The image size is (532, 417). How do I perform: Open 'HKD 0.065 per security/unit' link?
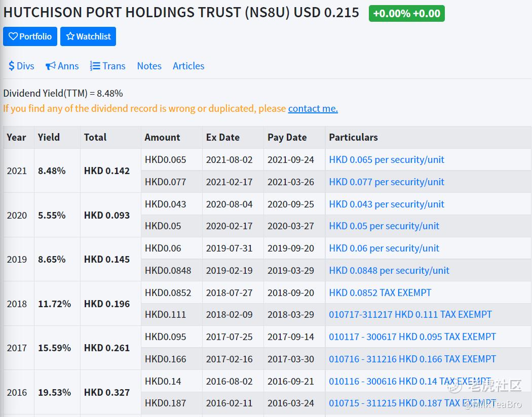click(387, 159)
